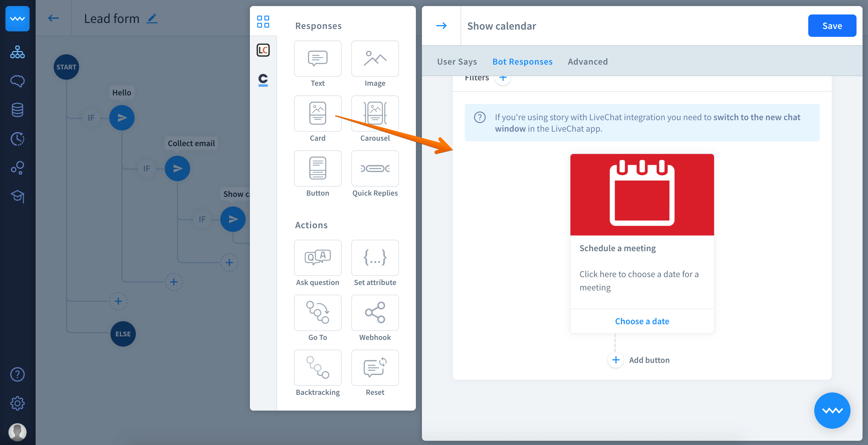Choose the Webhook action block

tap(375, 312)
